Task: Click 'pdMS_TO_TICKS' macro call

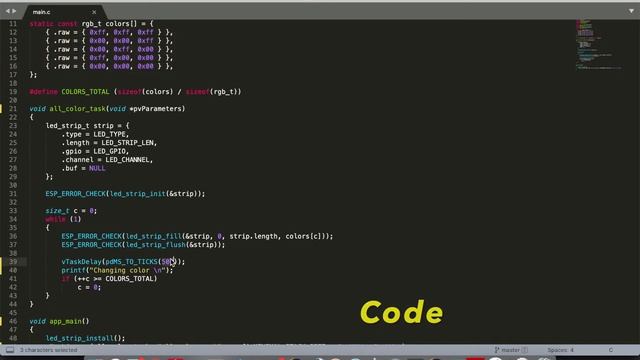Action: pos(131,262)
